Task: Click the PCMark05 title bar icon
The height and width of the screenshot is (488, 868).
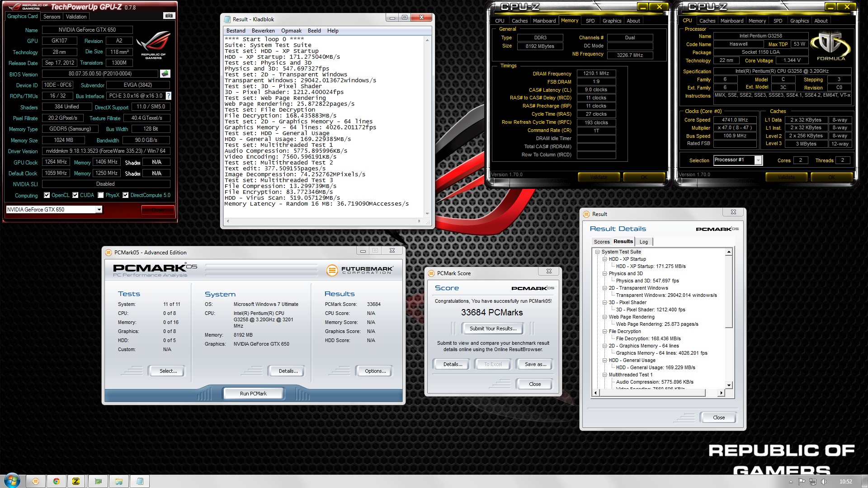Action: [x=108, y=253]
